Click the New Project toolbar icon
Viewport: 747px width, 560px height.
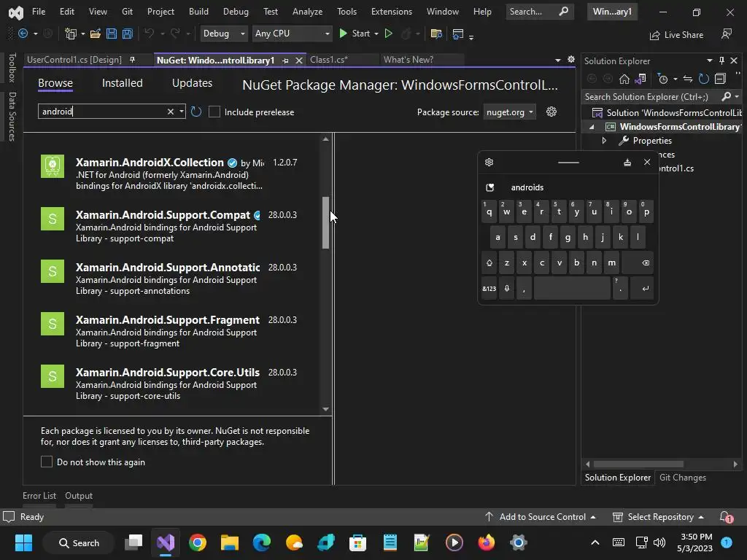tap(71, 34)
